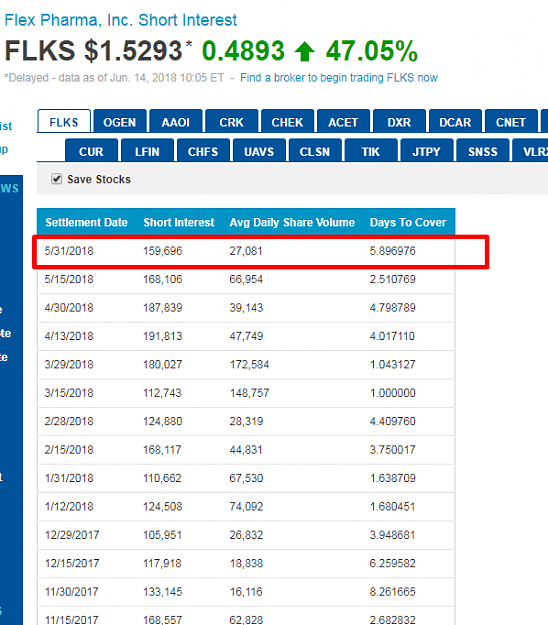Switch to the OGEN ticker tab

tap(120, 121)
